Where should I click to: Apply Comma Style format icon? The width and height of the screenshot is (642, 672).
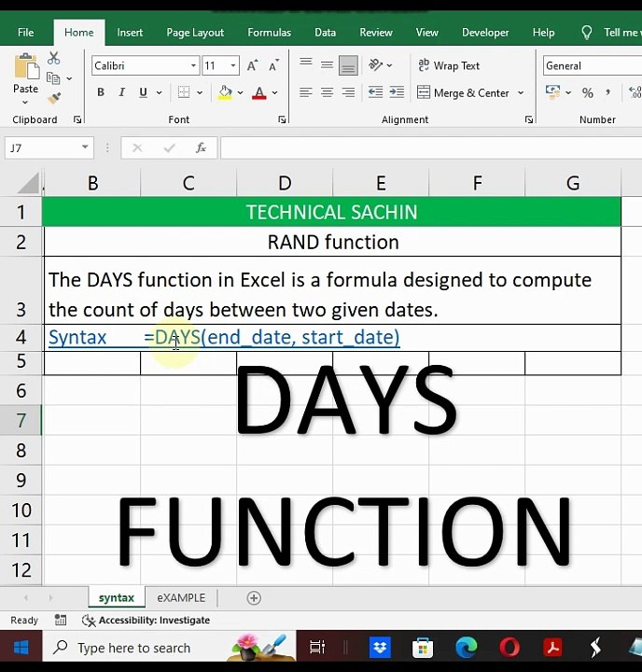pyautogui.click(x=608, y=92)
